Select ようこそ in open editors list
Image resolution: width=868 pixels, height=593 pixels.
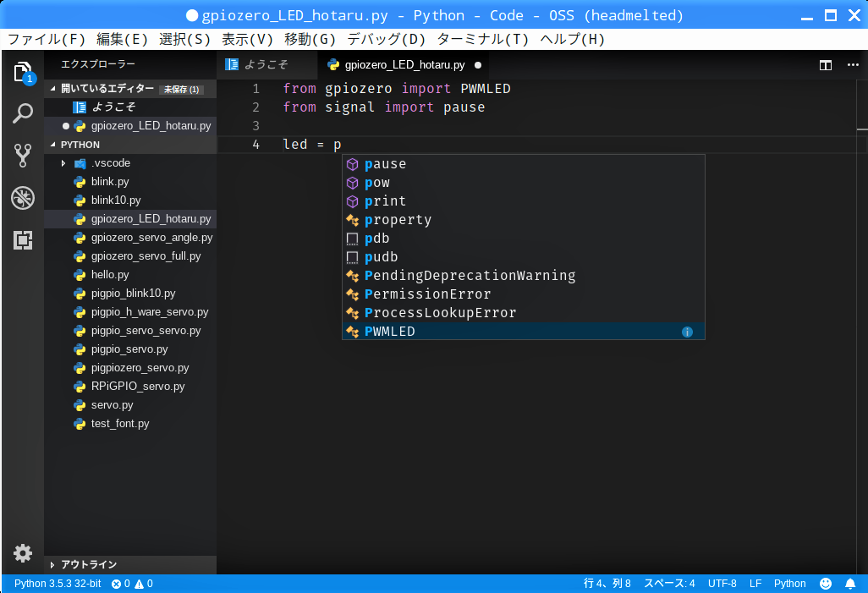pos(130,107)
